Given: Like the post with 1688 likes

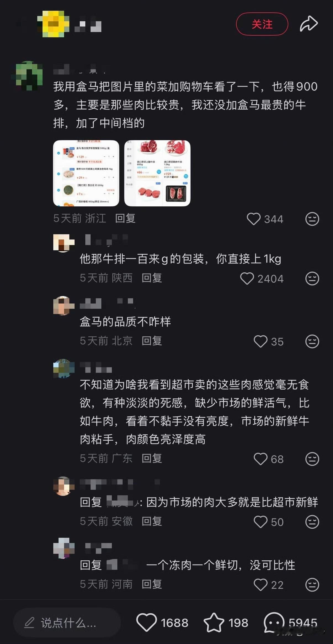Looking at the screenshot, I should click(x=146, y=622).
